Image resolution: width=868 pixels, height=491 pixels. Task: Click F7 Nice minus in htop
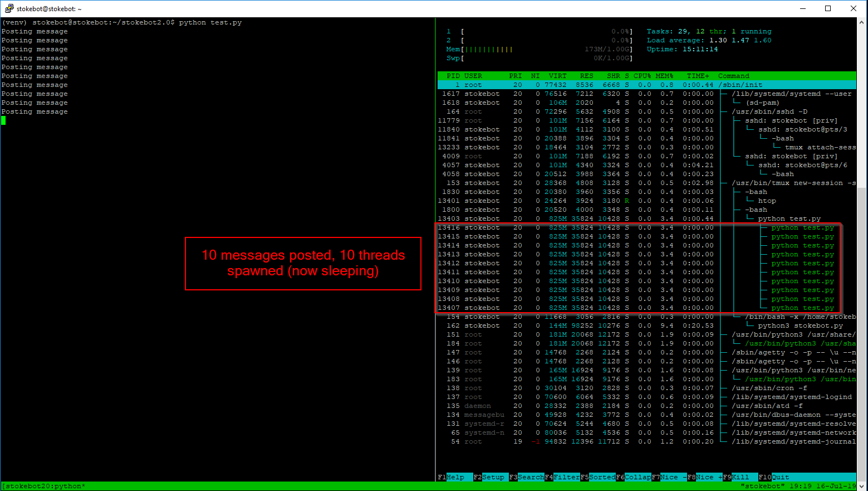pyautogui.click(x=669, y=477)
